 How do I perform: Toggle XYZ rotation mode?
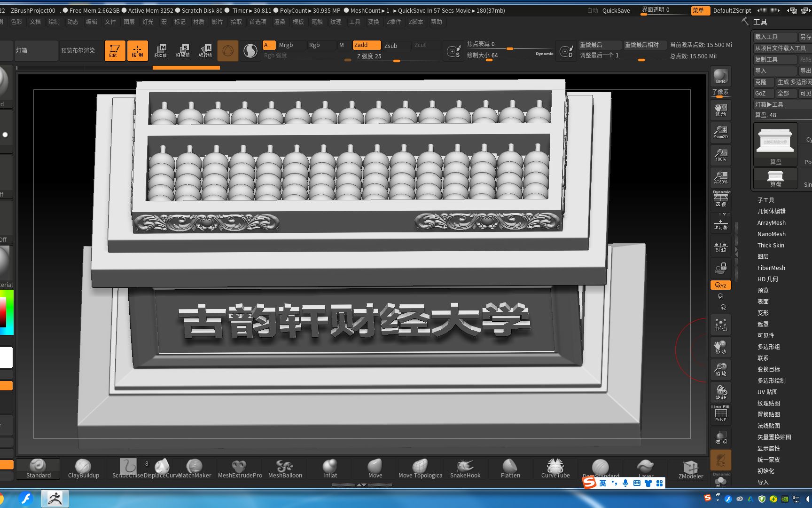720,285
